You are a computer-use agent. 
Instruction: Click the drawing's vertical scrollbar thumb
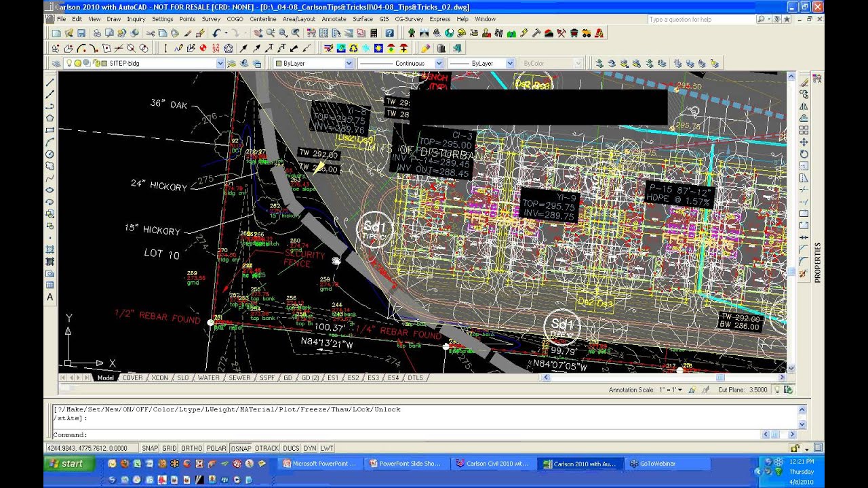(x=791, y=272)
